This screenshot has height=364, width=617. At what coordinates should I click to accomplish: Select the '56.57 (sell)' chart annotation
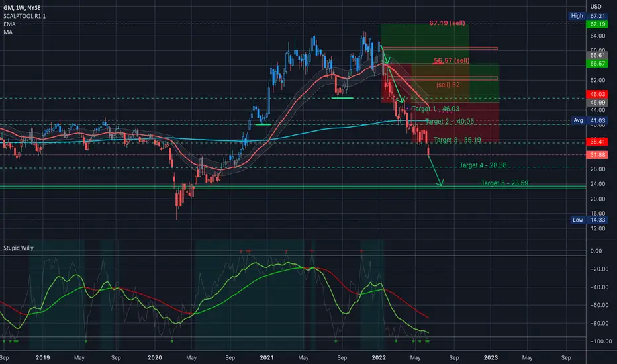click(x=451, y=60)
